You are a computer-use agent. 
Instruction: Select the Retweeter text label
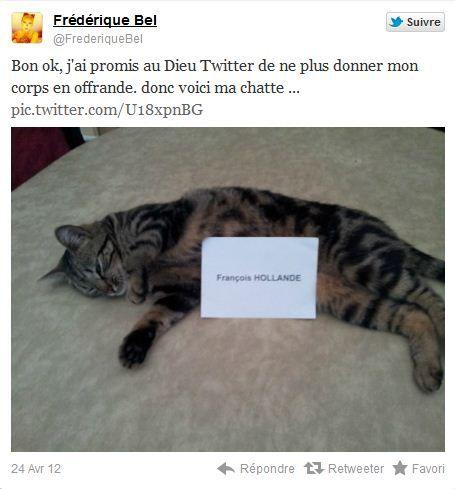[x=356, y=469]
